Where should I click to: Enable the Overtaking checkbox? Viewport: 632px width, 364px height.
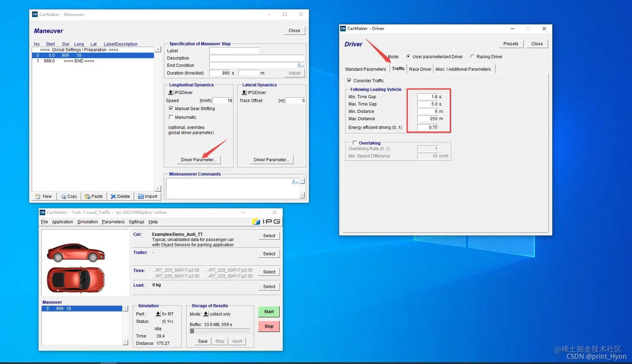click(355, 143)
